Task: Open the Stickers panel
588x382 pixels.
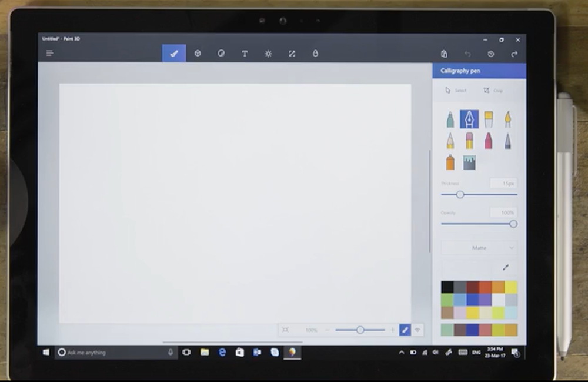Action: (x=220, y=54)
